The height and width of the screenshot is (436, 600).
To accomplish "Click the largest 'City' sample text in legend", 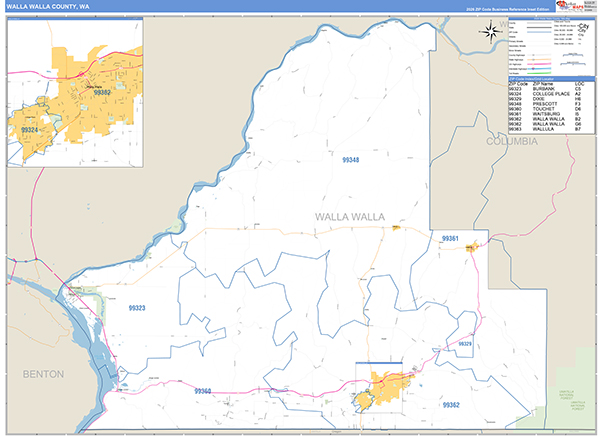I will tap(584, 26).
